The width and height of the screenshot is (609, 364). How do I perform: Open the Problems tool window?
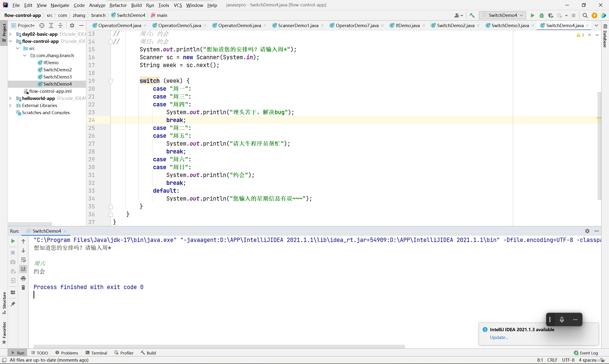point(67,353)
